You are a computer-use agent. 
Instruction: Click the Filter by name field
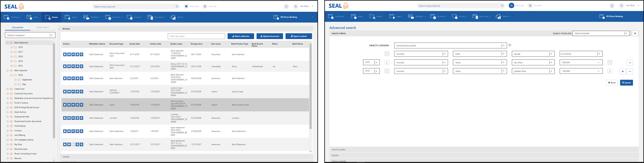196,36
